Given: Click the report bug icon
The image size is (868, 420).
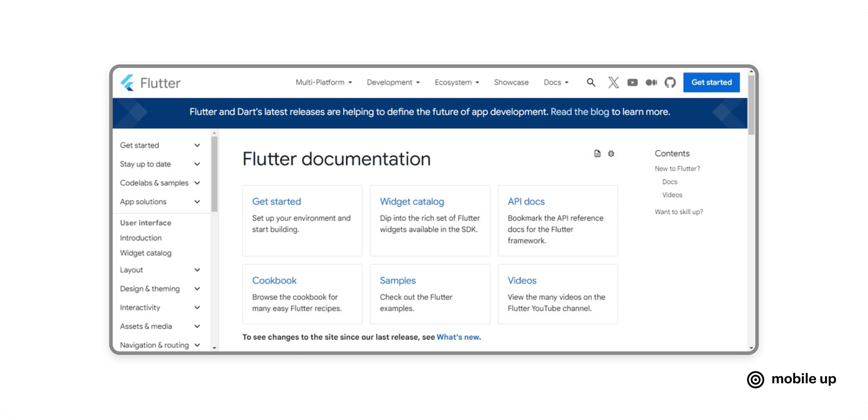Looking at the screenshot, I should point(611,154).
